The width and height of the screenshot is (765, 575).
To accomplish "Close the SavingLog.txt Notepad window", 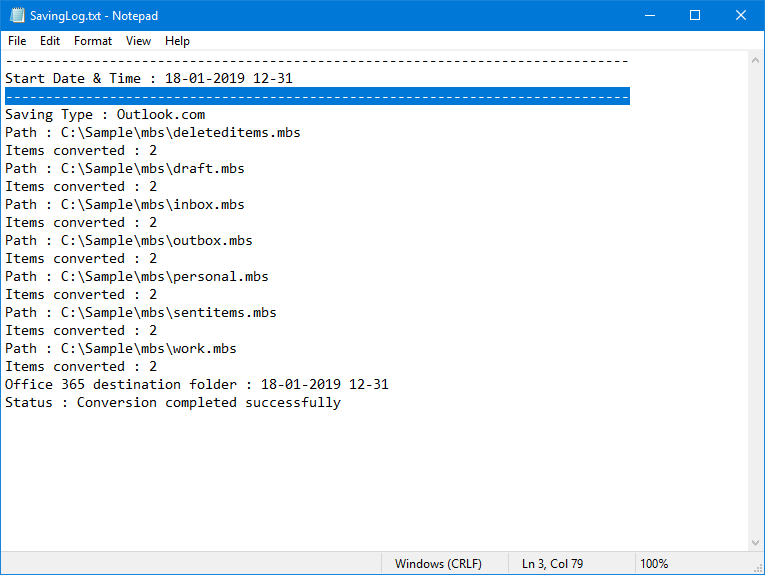I will pos(741,16).
